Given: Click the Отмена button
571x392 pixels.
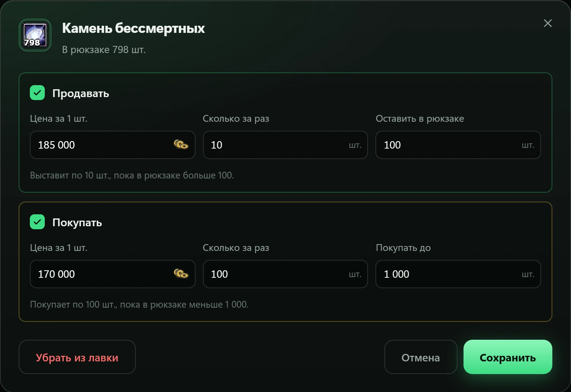Looking at the screenshot, I should coord(421,357).
